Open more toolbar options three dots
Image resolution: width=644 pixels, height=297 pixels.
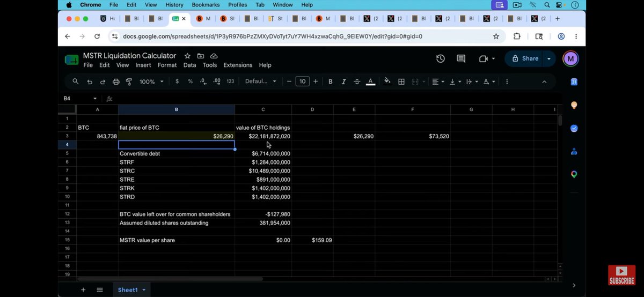click(x=507, y=81)
